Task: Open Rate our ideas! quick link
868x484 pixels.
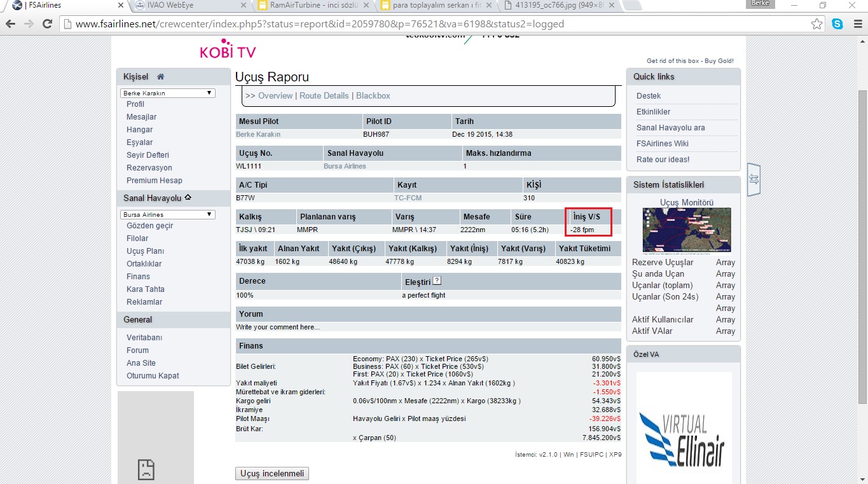Action: pyautogui.click(x=663, y=160)
